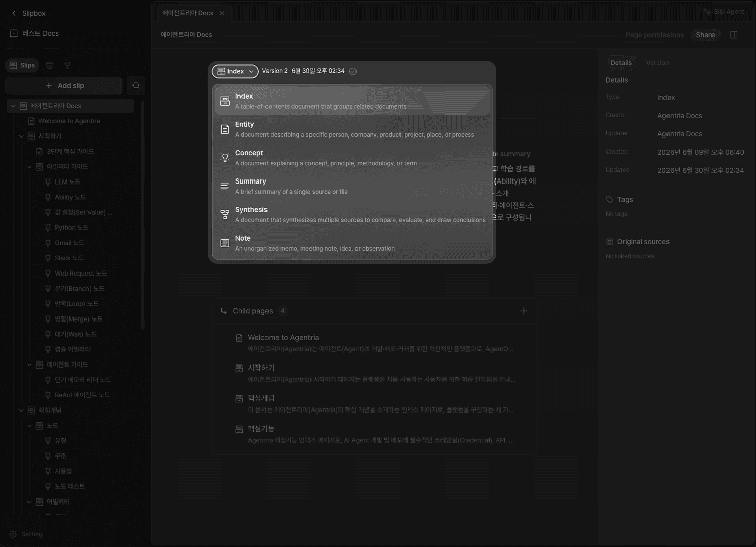Viewport: 756px width, 547px height.
Task: Open the 테스트 Docs workspace icon
Action: coord(14,33)
